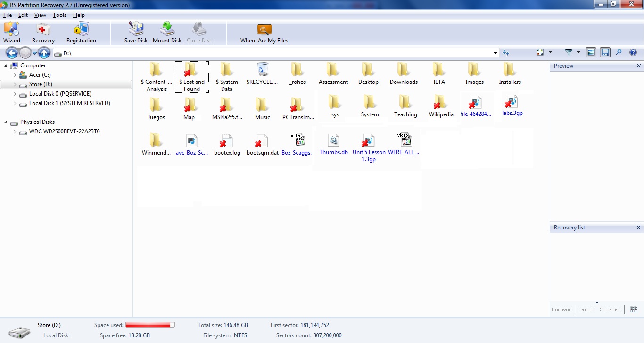Collapse the Computer tree node
Image resolution: width=644 pixels, height=343 pixels.
pyautogui.click(x=6, y=65)
